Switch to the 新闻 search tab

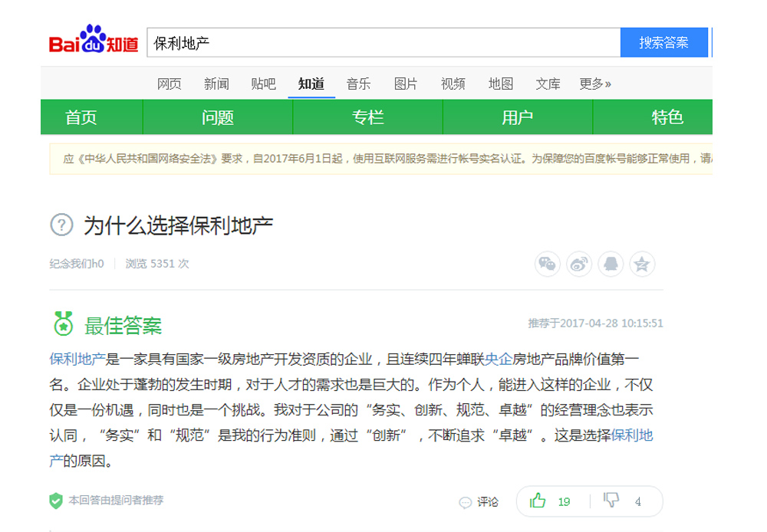216,84
